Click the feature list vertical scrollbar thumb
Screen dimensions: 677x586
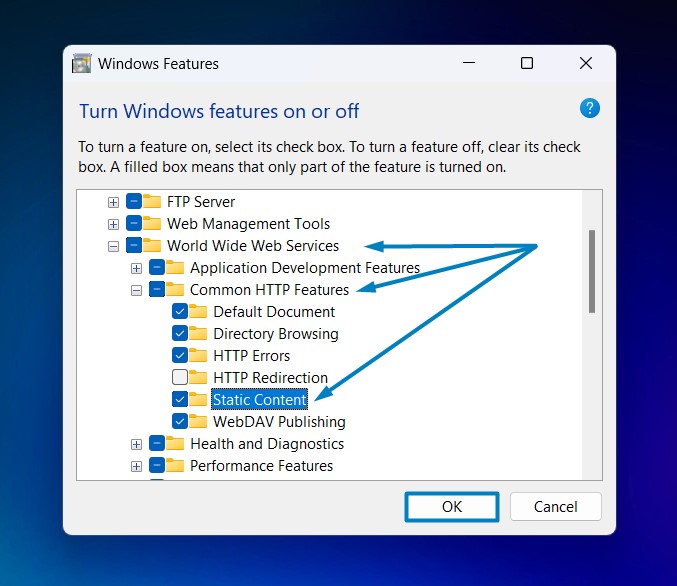click(x=592, y=271)
